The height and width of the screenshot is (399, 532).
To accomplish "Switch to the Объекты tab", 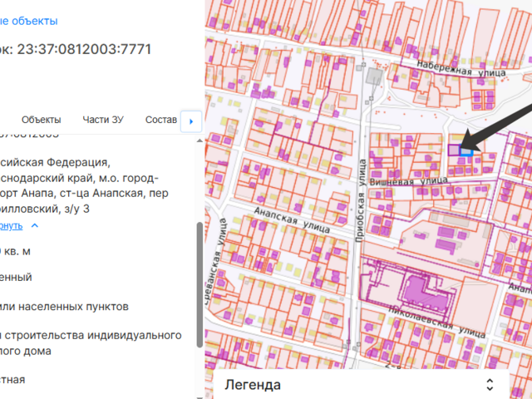I will pos(42,120).
